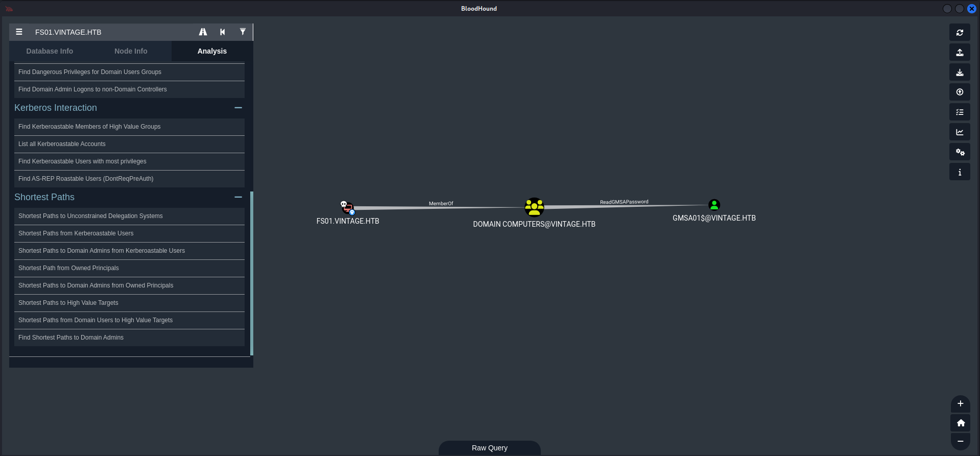
Task: Click the upload data icon
Action: tap(960, 92)
